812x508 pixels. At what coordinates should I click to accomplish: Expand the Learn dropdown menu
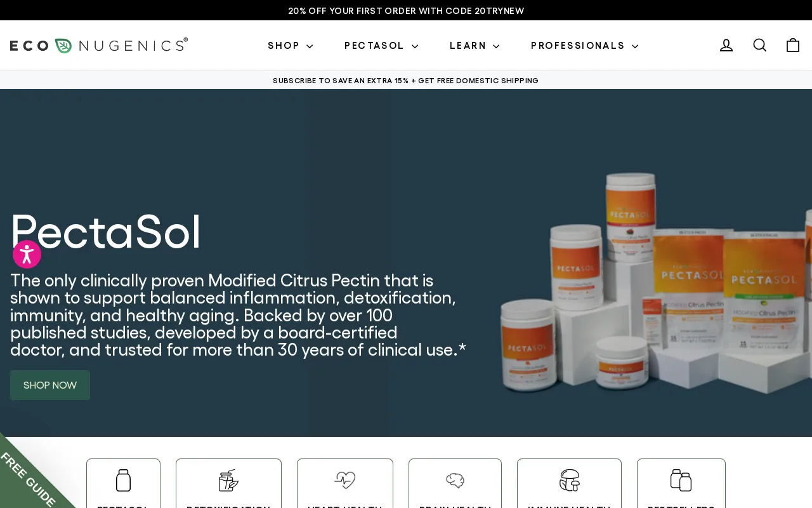coord(475,46)
